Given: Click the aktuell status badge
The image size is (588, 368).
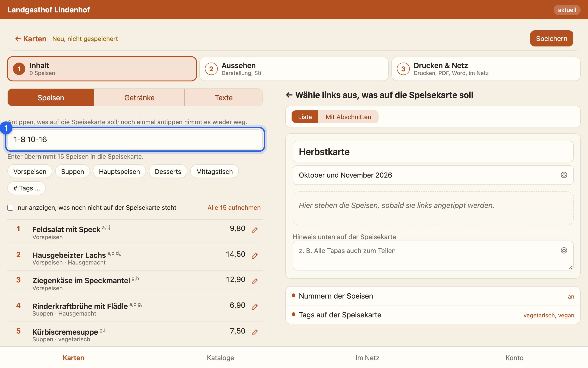Looking at the screenshot, I should click(x=567, y=10).
